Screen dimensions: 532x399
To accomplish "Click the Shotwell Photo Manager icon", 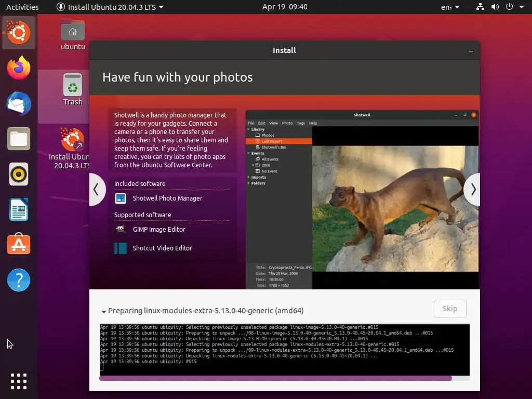I will point(121,198).
